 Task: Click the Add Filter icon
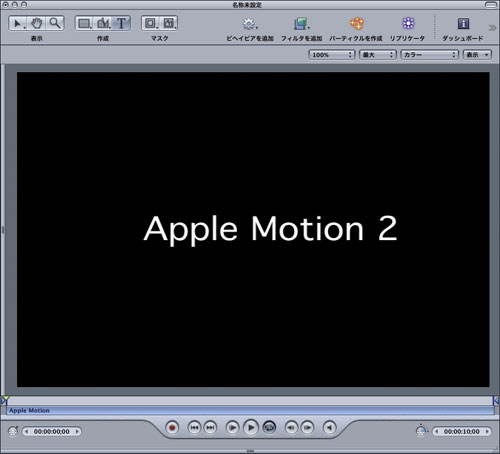tap(301, 24)
